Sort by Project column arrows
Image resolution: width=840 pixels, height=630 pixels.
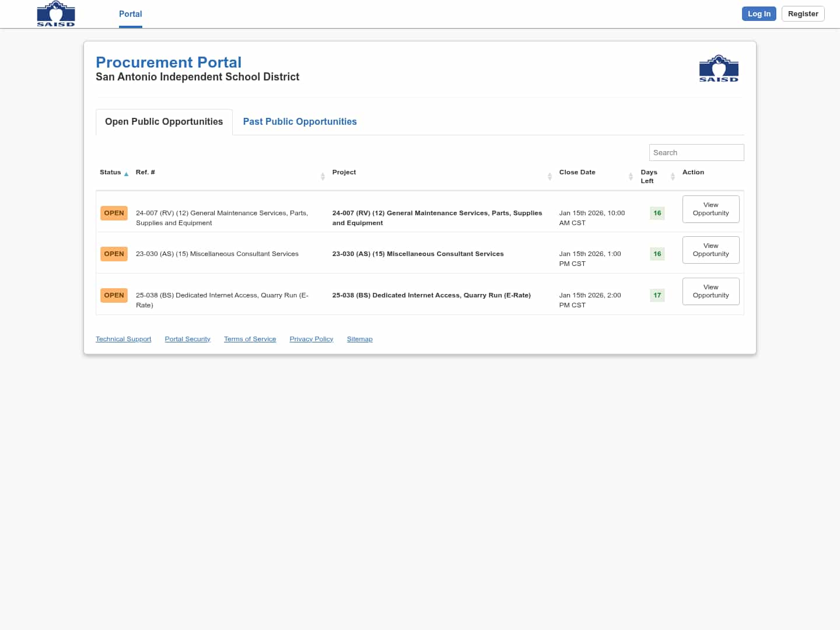[549, 176]
